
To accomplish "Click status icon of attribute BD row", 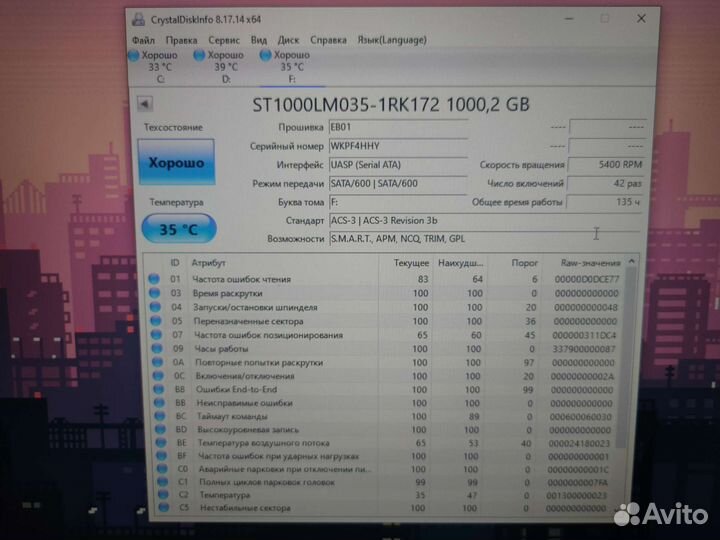I will 160,429.
